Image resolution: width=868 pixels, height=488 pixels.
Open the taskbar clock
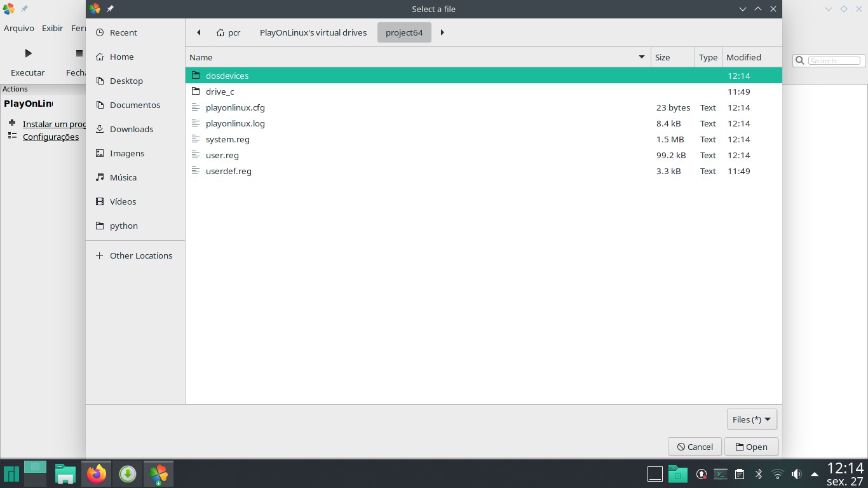pos(845,474)
